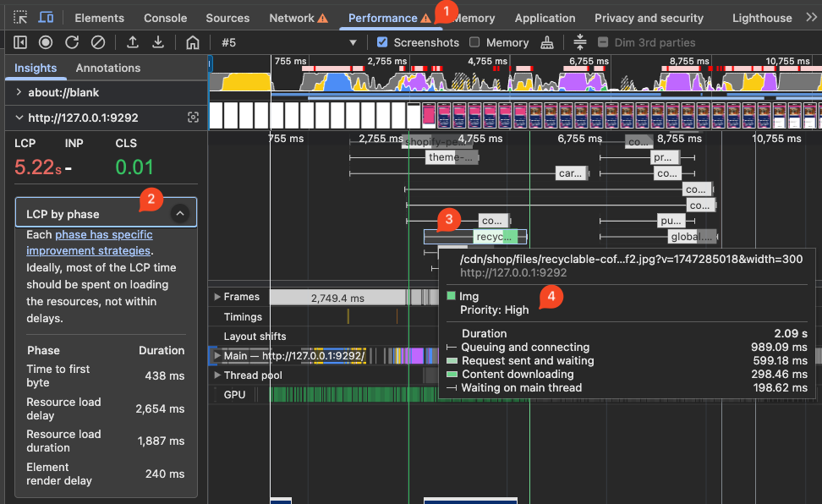Switch to the Annotations tab
822x504 pixels.
[108, 68]
